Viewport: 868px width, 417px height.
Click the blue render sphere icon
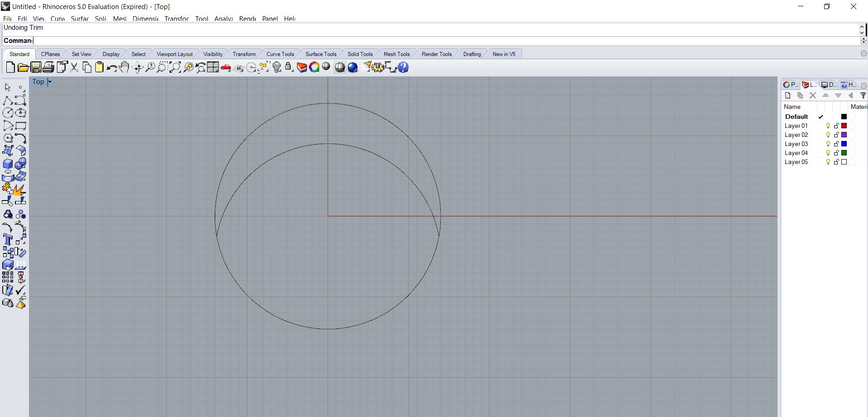tap(353, 67)
